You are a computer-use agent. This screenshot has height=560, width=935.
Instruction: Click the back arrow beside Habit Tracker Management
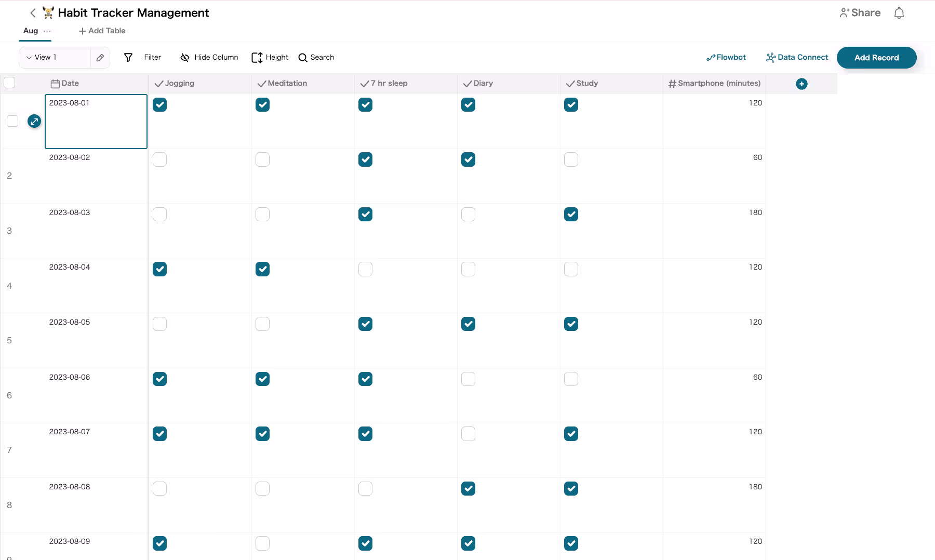[33, 13]
